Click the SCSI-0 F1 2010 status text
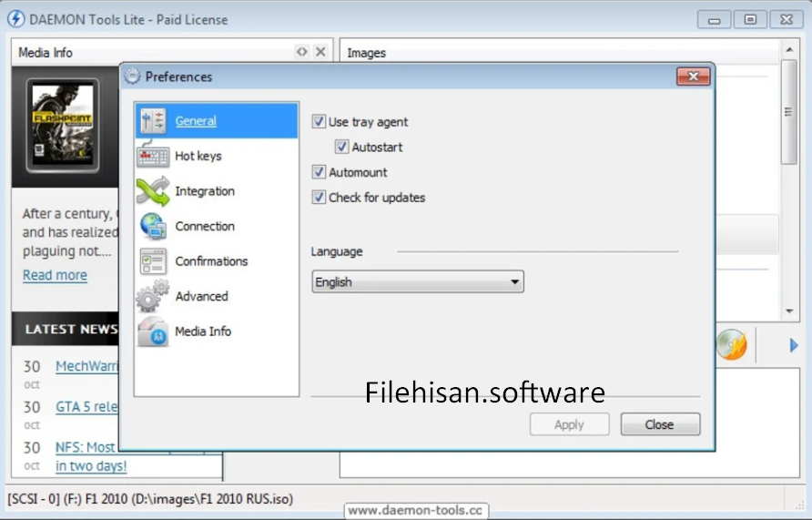The image size is (812, 520). tap(150, 499)
